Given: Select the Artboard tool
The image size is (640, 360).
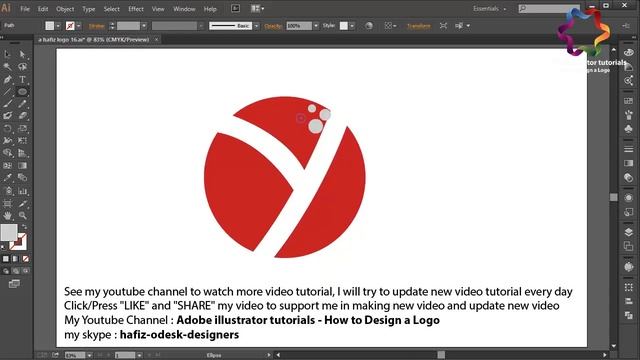Looking at the screenshot, I should point(7,203).
